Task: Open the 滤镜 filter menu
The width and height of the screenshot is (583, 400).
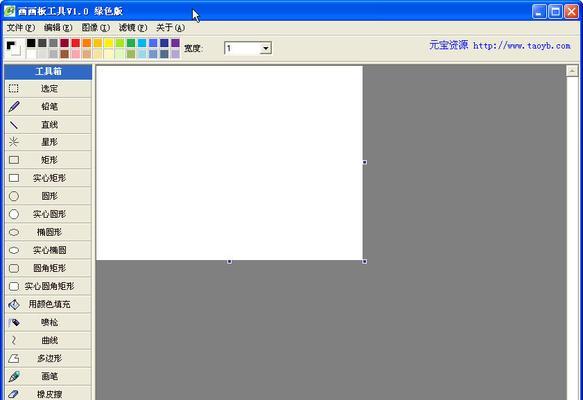Action: (133, 28)
